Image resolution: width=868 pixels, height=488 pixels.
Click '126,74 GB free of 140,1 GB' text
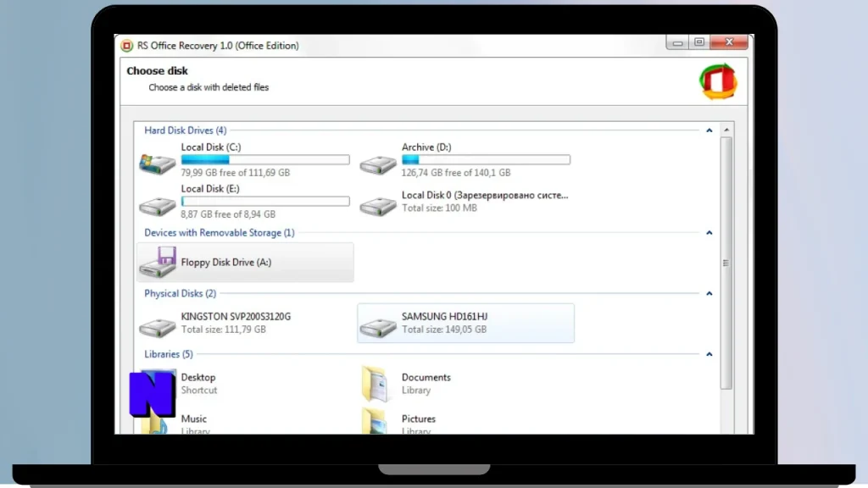pyautogui.click(x=456, y=173)
